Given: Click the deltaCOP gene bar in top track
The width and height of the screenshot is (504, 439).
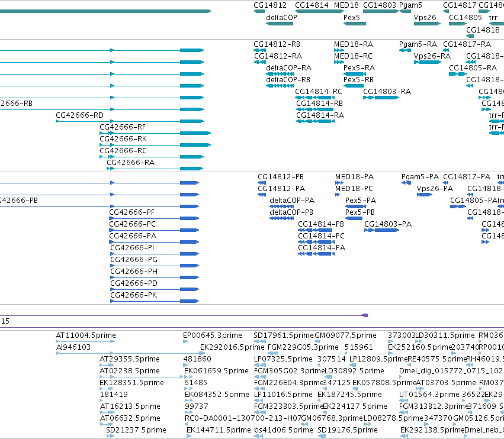Looking at the screenshot, I should 280,24.
